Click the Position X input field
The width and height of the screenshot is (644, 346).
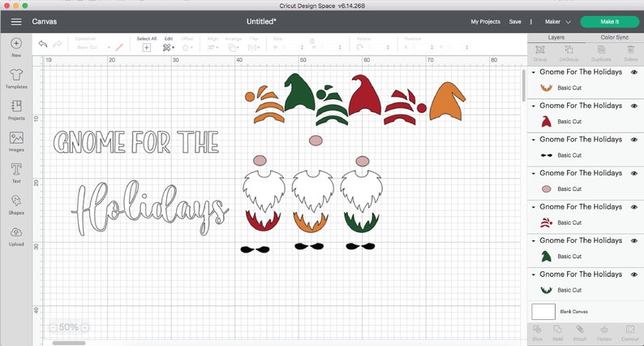pos(421,48)
